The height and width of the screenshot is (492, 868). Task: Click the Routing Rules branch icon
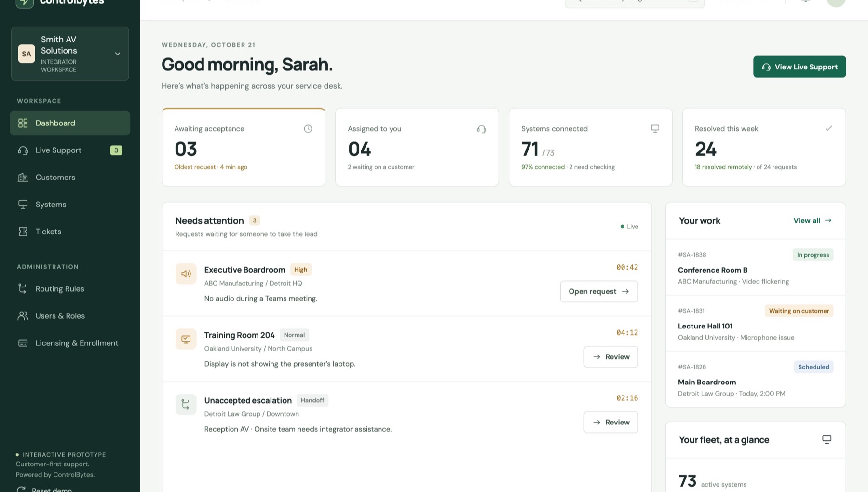pos(23,288)
